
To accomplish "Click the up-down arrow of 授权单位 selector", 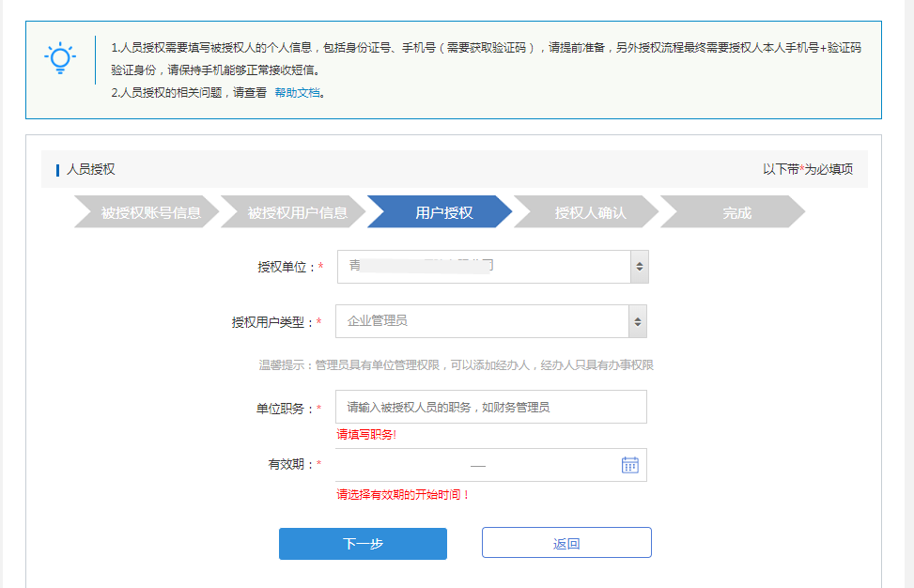I will pyautogui.click(x=639, y=267).
